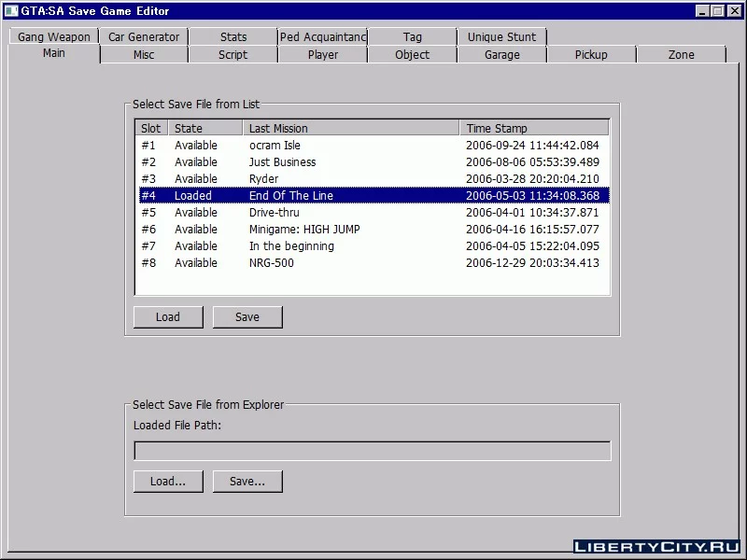Select the 'Minigame: HIGH JUMP' save row
This screenshot has width=747, height=560.
click(x=373, y=229)
